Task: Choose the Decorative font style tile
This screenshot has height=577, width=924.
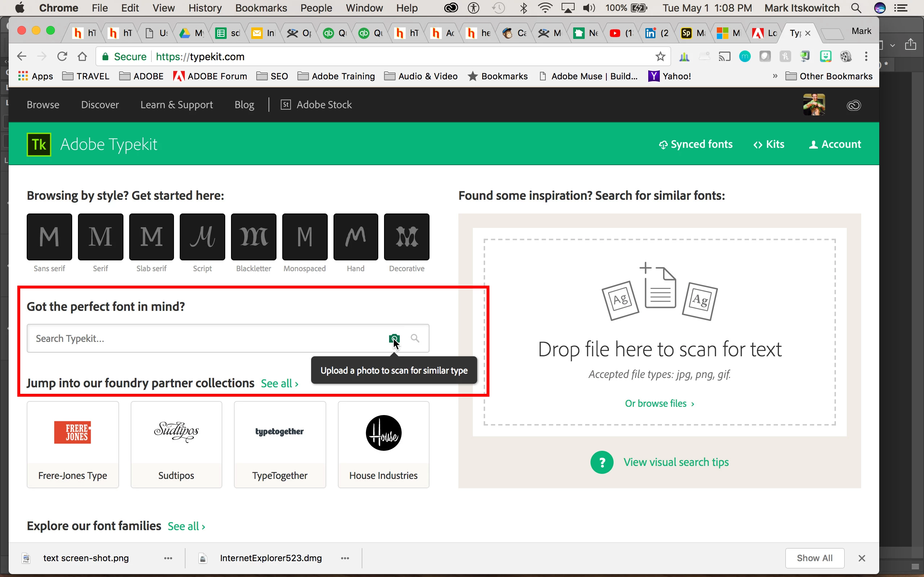Action: coord(407,237)
